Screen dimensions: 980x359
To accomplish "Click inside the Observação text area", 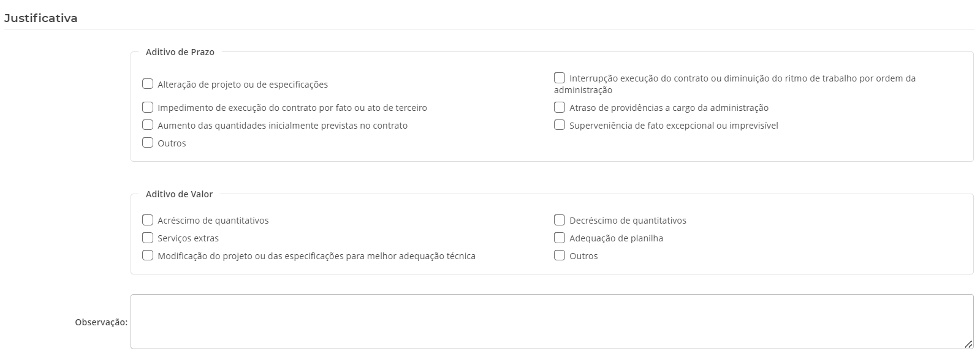I will point(552,322).
